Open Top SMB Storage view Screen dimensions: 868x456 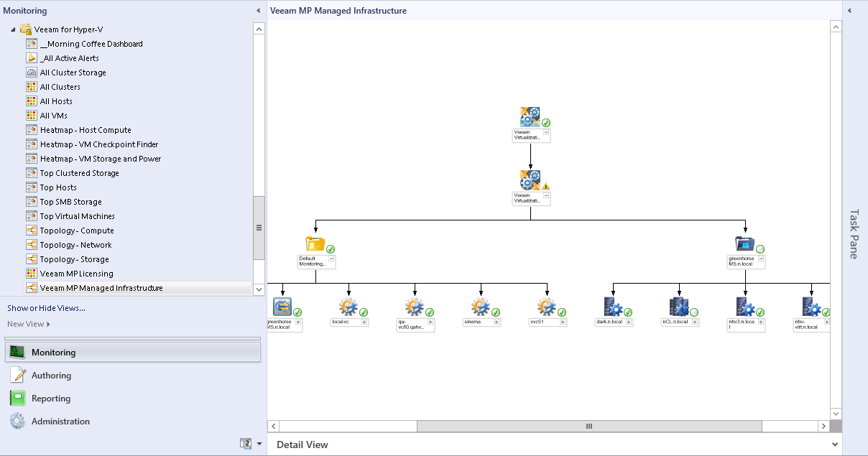[71, 202]
